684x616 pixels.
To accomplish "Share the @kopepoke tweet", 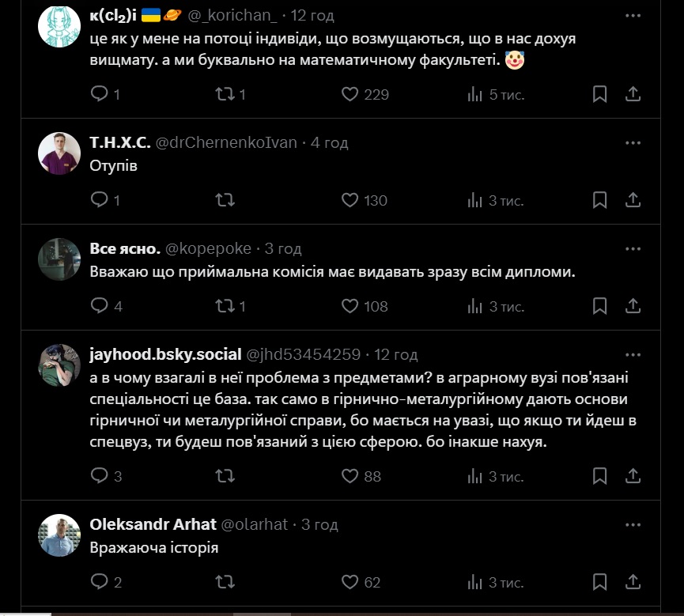I will pos(633,305).
